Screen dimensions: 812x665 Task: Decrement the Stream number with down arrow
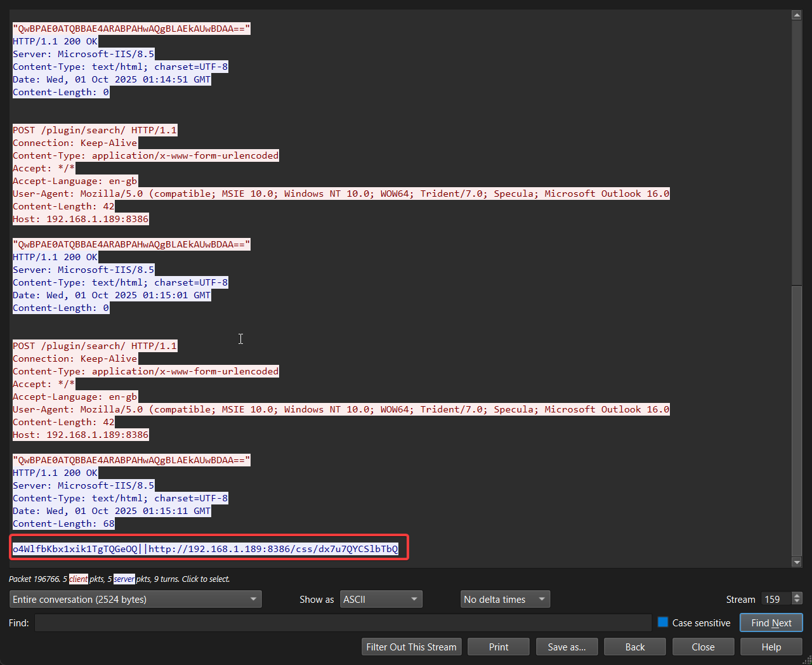click(x=797, y=602)
